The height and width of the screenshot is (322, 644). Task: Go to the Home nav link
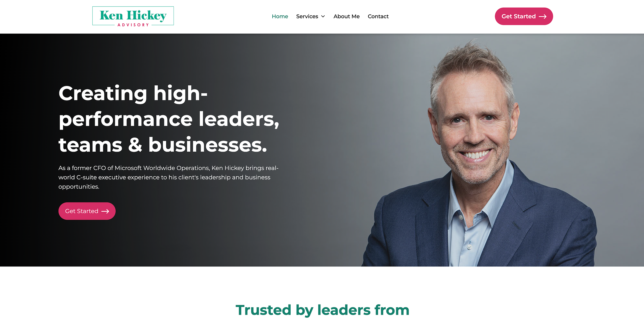click(x=280, y=16)
